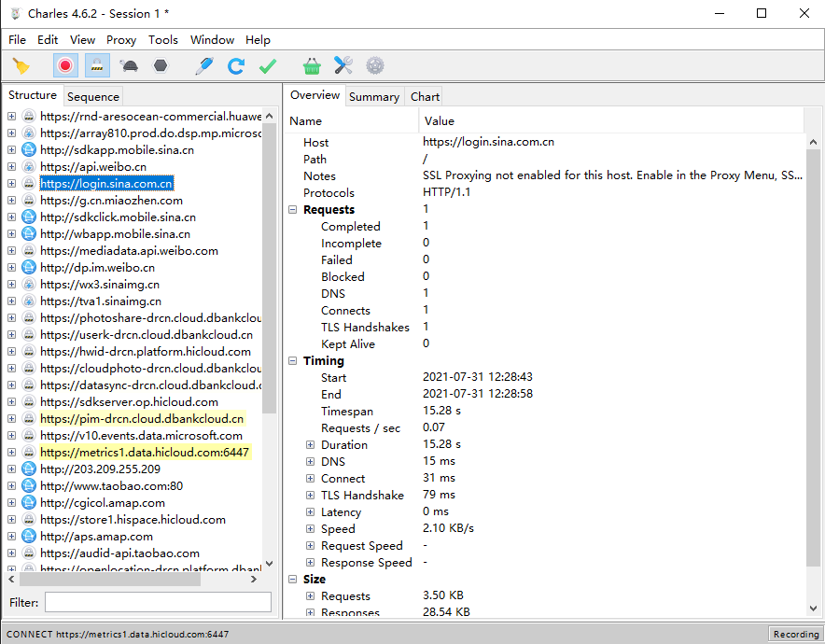Expand the Speed row
The height and width of the screenshot is (644, 825).
(311, 529)
